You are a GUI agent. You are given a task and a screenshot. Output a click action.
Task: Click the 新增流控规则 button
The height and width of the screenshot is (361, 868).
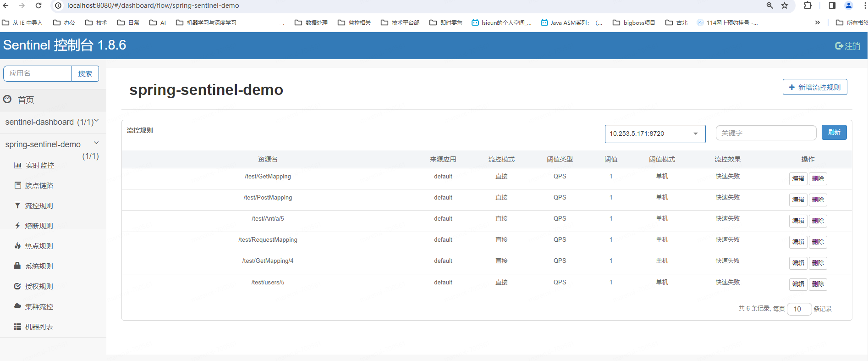tap(815, 87)
